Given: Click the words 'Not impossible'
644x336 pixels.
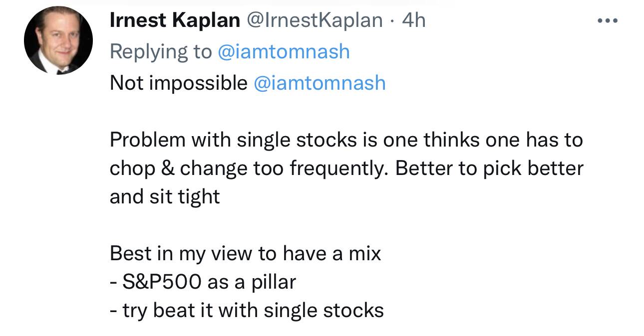Looking at the screenshot, I should click(x=178, y=82).
